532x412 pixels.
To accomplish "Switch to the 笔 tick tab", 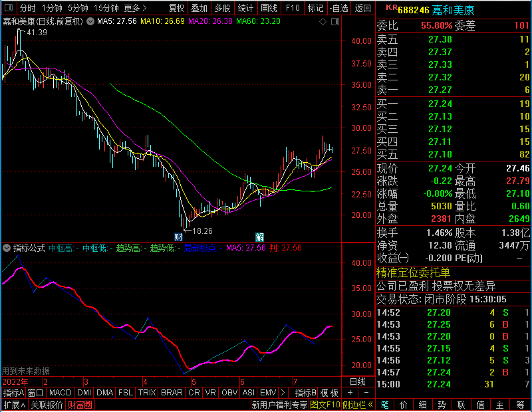I will (x=385, y=405).
